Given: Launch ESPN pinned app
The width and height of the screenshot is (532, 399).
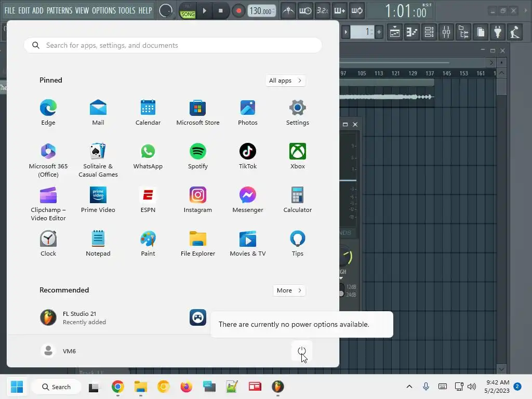Looking at the screenshot, I should [148, 200].
